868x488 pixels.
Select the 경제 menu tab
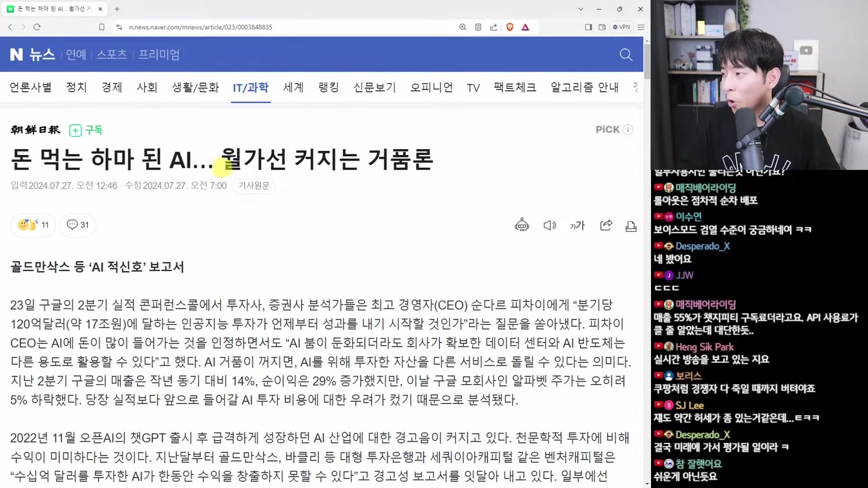(112, 87)
